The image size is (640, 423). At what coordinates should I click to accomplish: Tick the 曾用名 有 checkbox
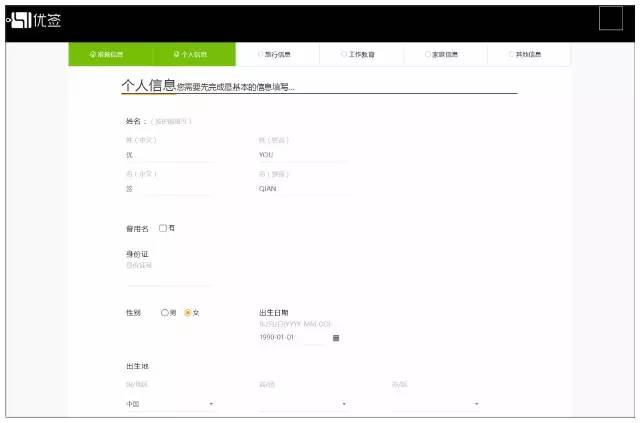(x=162, y=228)
